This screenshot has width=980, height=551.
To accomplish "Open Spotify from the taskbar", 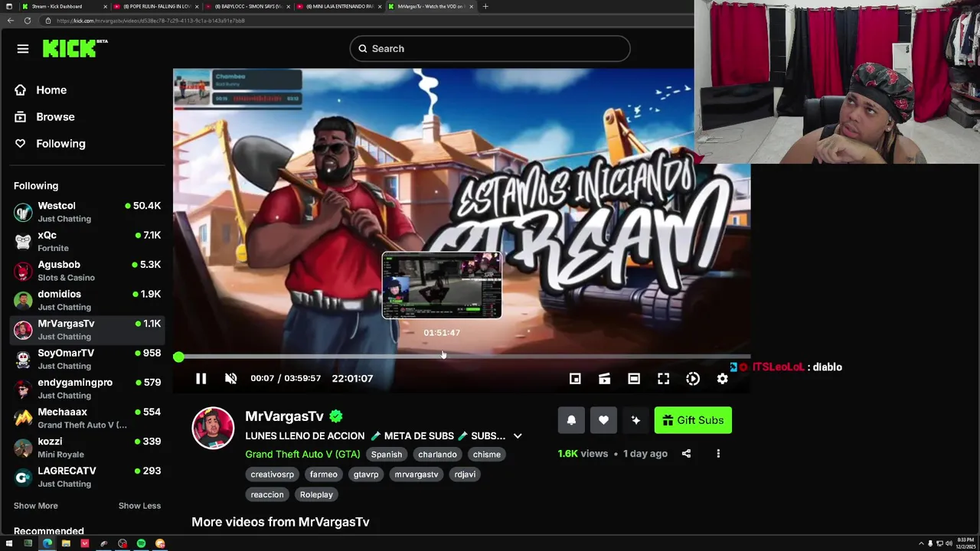I will (x=141, y=543).
